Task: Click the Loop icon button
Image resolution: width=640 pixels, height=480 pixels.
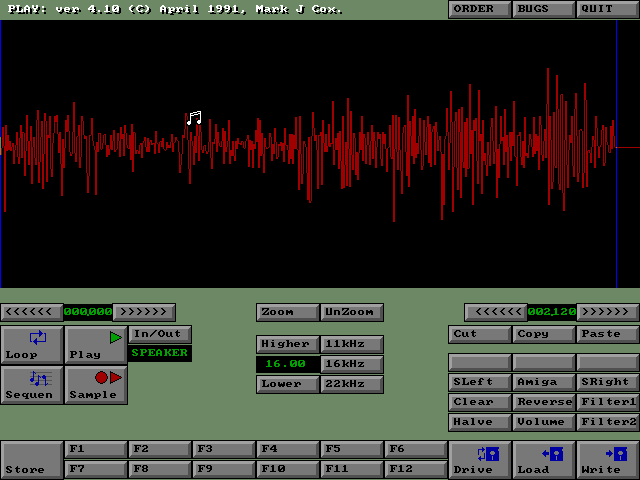Action: pyautogui.click(x=32, y=344)
